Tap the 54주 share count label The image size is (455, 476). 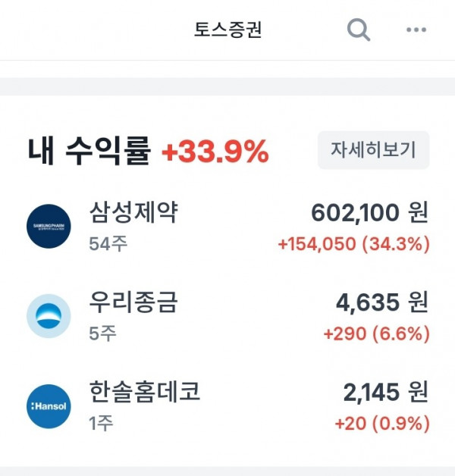[108, 244]
